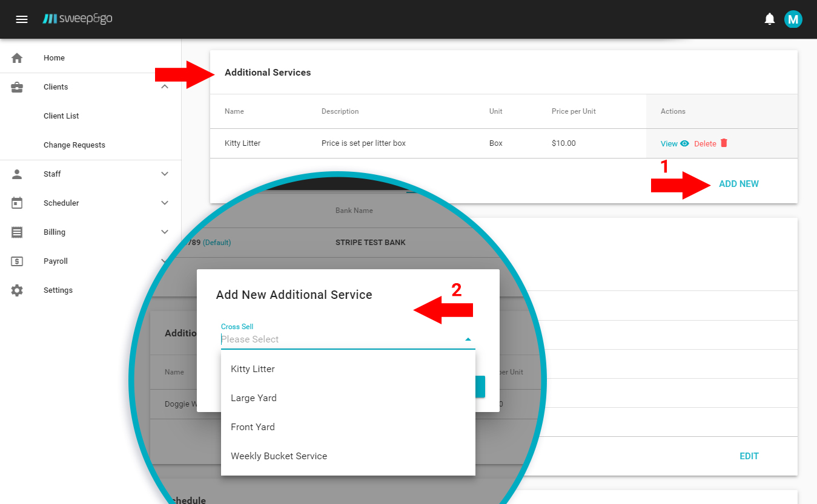The width and height of the screenshot is (817, 504).
Task: Open the Cross Sell dropdown arrow
Action: 468,339
